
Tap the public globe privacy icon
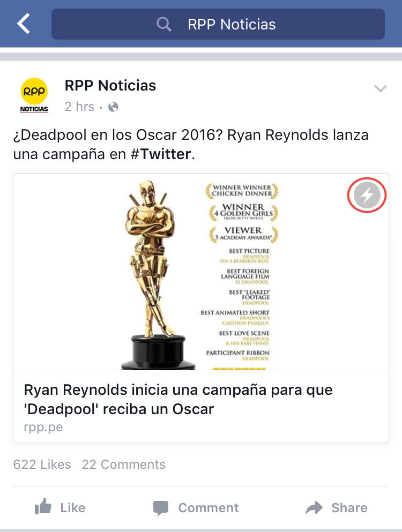[x=113, y=107]
